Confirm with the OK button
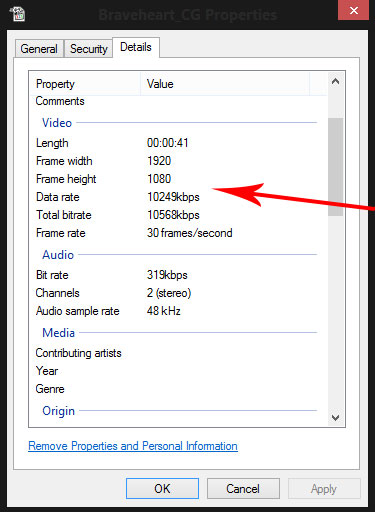 [162, 489]
